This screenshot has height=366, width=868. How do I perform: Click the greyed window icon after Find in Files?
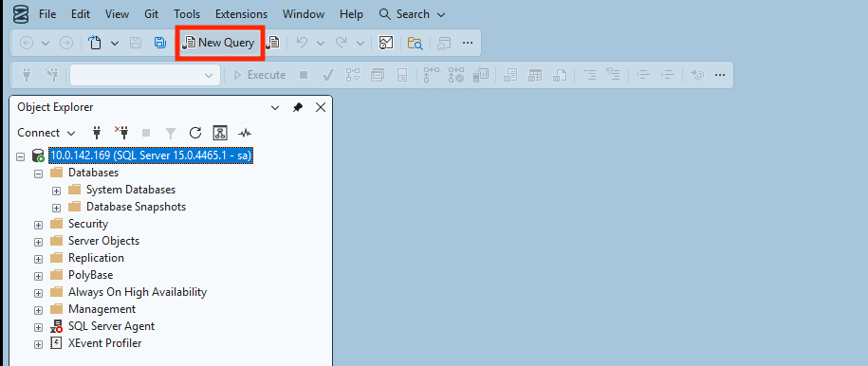[x=444, y=44]
